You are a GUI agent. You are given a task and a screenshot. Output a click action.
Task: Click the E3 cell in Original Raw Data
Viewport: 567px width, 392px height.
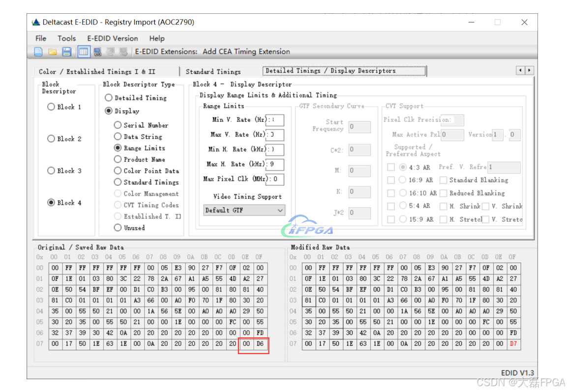click(x=178, y=268)
